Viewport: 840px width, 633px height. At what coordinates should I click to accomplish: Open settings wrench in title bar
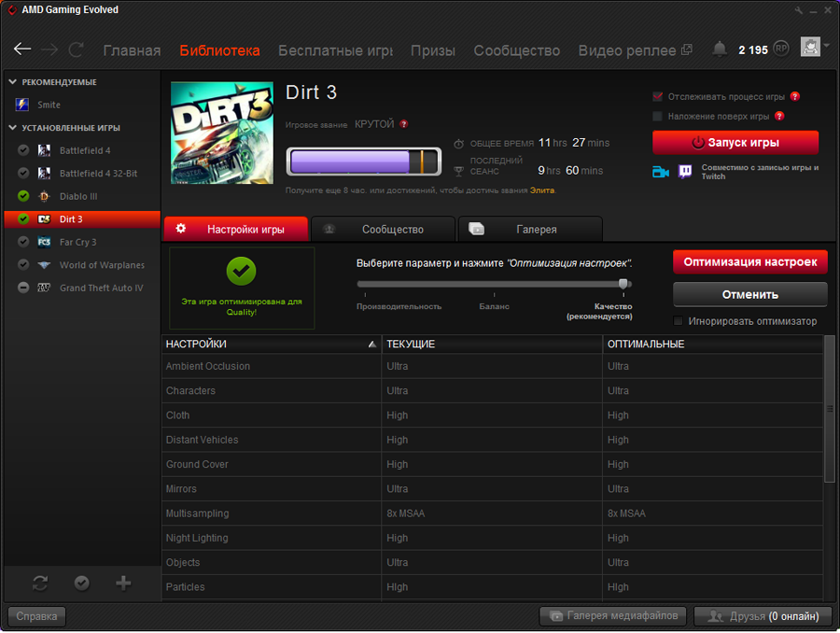point(798,10)
